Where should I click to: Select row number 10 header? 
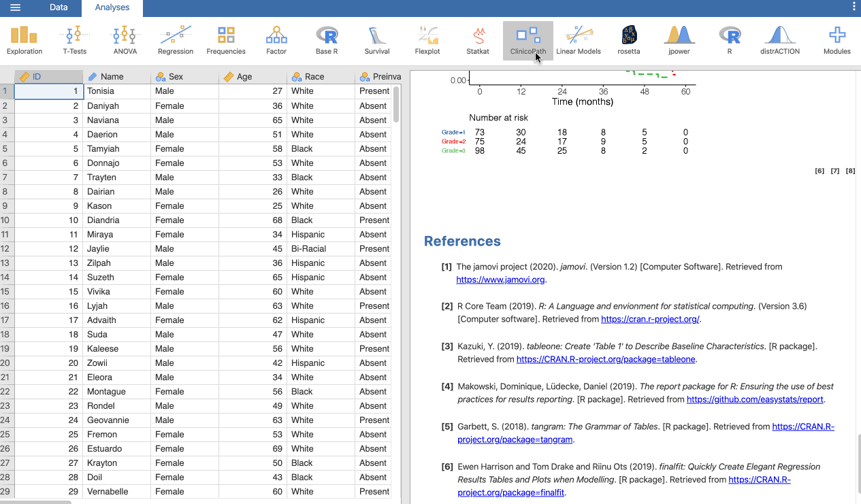click(x=7, y=220)
